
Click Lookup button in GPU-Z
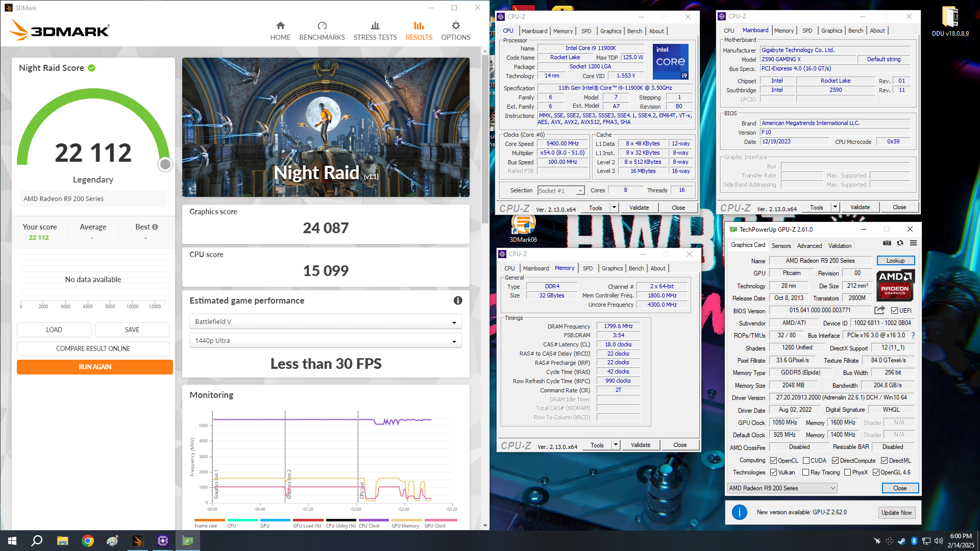coord(895,260)
